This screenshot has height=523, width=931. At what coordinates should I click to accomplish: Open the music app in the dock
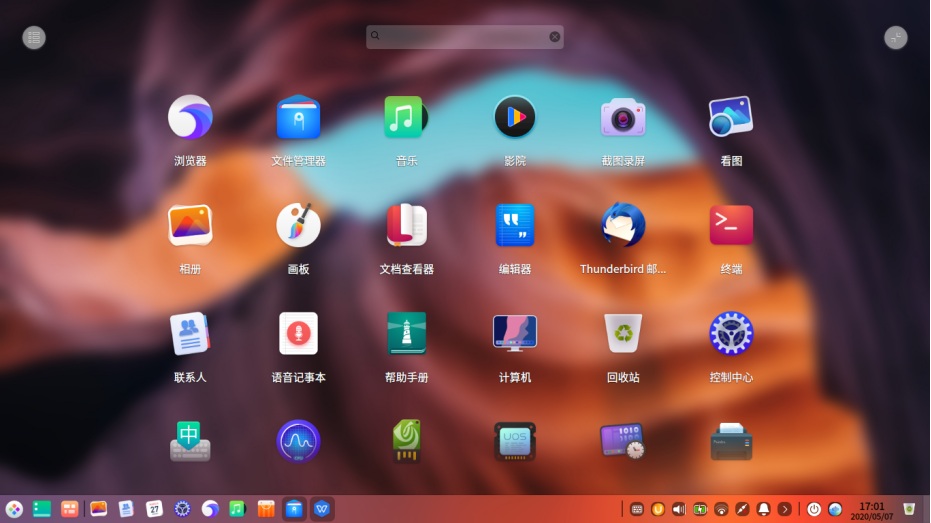point(238,509)
